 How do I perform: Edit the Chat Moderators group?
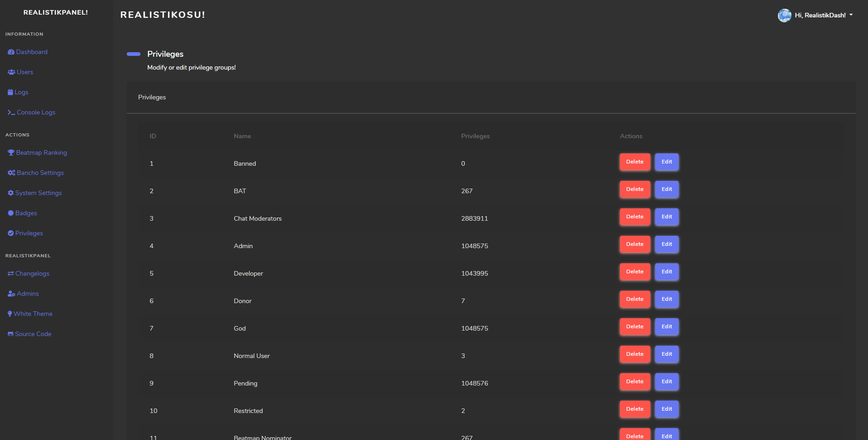click(x=667, y=217)
